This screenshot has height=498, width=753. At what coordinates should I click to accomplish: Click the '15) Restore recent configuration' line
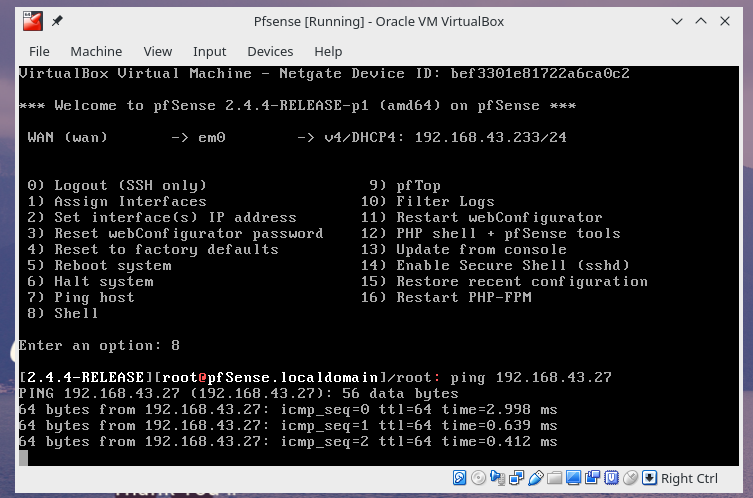coord(504,281)
